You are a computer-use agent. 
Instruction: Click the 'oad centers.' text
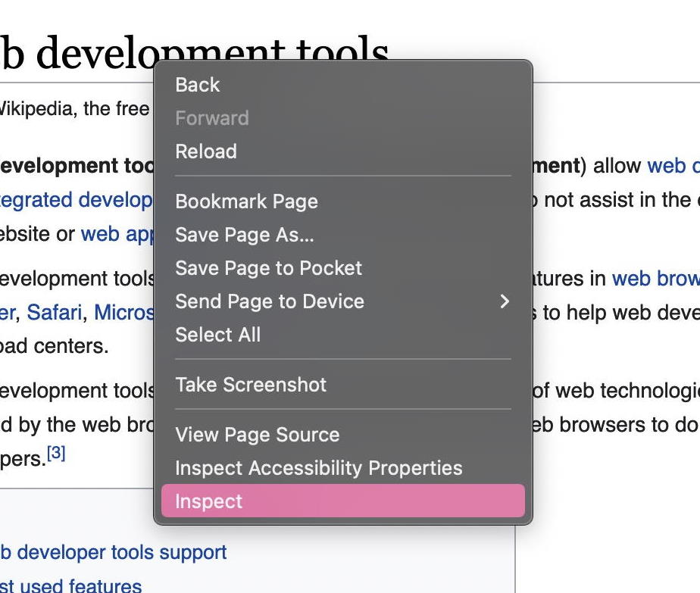pyautogui.click(x=54, y=346)
